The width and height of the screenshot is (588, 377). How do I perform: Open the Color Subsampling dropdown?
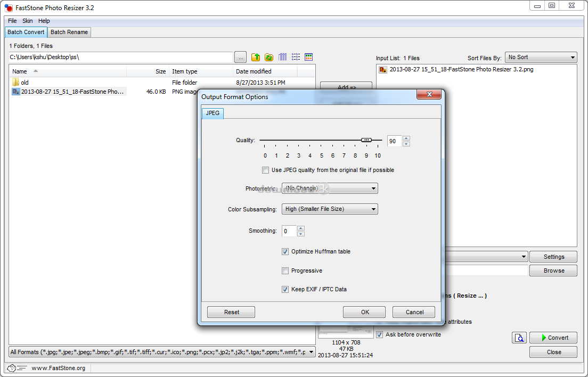pyautogui.click(x=330, y=209)
